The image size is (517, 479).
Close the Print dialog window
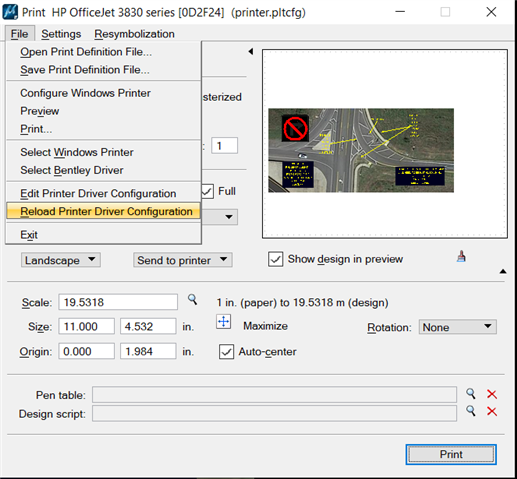(491, 12)
